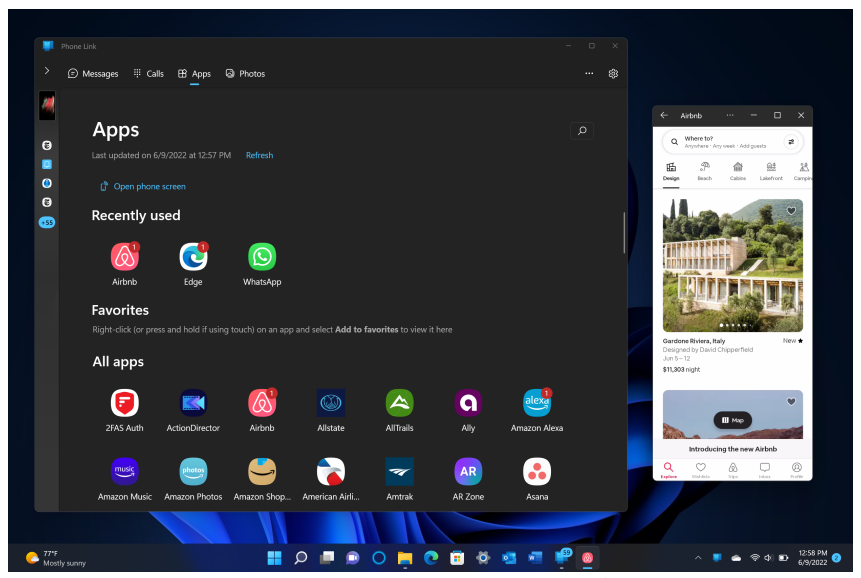Image resolution: width=861 pixels, height=578 pixels.
Task: Open Phone Link more options ellipsis
Action: (x=589, y=74)
